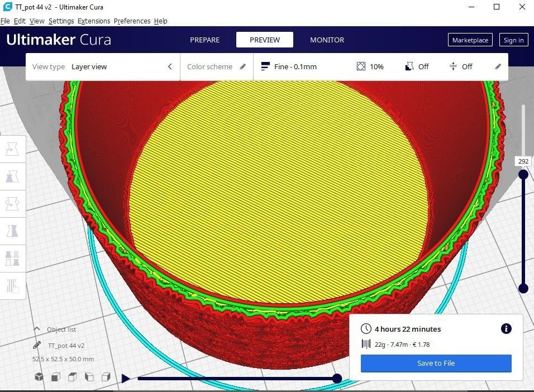
Task: Open print settings via the pencil icon
Action: (x=498, y=66)
